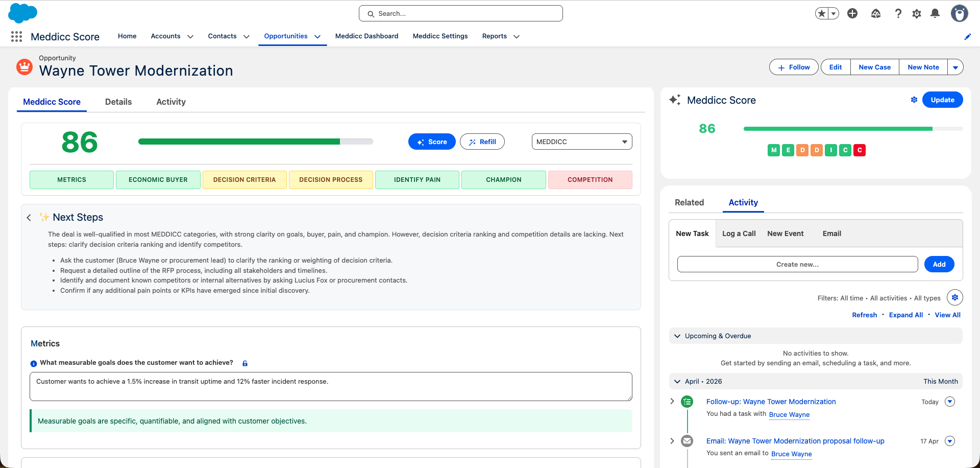Click the New Note button
The height and width of the screenshot is (468, 980).
pos(923,67)
